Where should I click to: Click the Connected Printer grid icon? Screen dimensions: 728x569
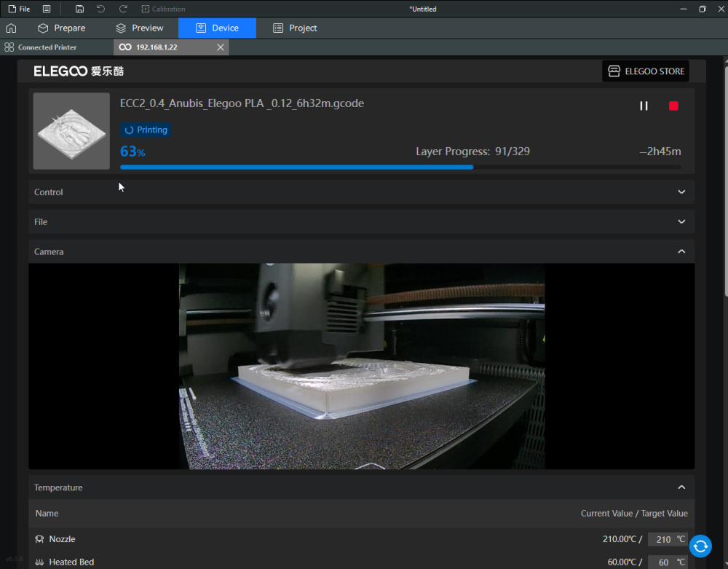[x=9, y=47]
